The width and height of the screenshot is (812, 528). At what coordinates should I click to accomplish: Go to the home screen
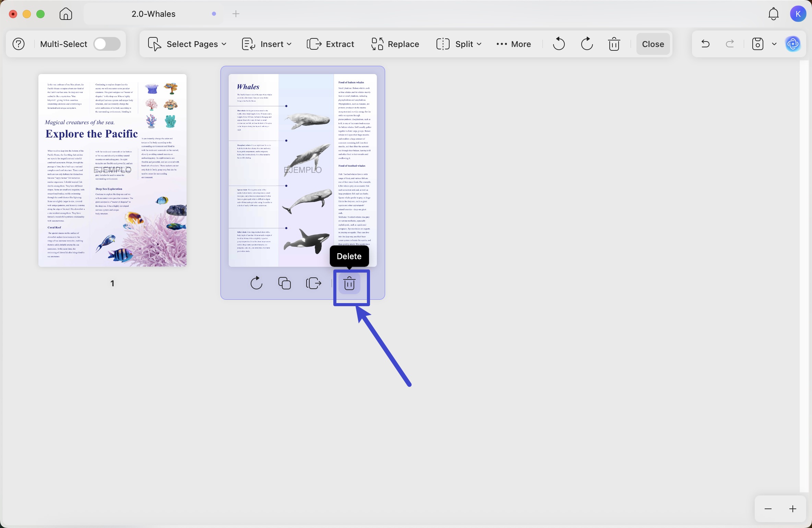pos(66,14)
